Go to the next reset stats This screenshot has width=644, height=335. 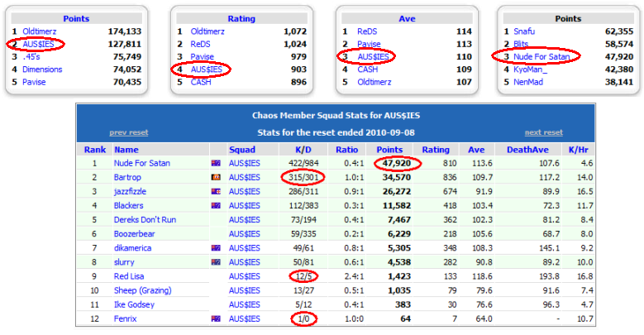point(543,132)
